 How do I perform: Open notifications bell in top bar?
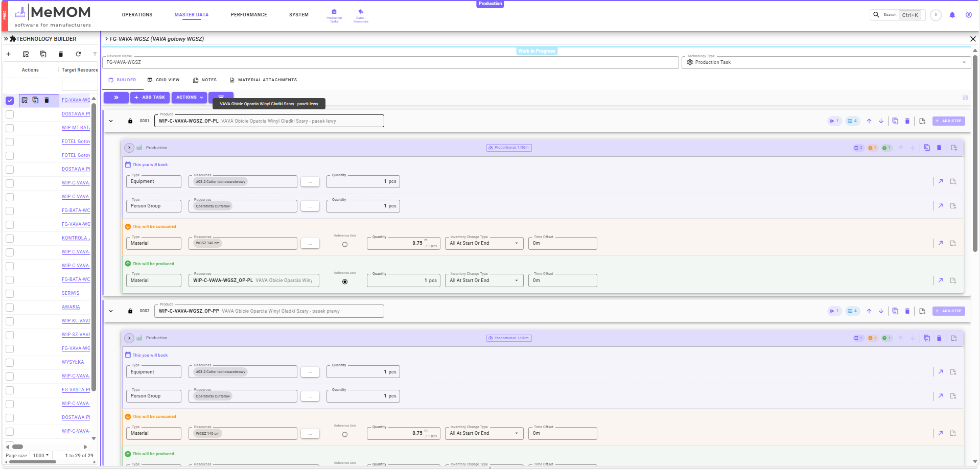pyautogui.click(x=952, y=15)
